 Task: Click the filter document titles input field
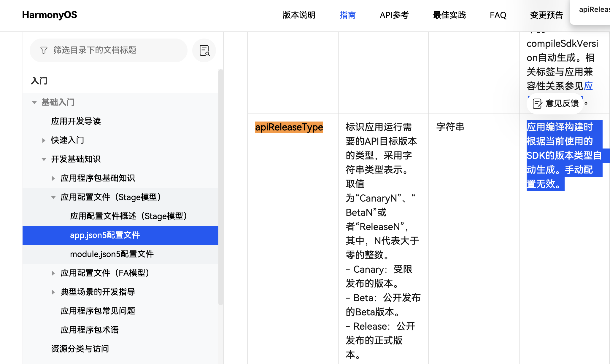[113, 50]
